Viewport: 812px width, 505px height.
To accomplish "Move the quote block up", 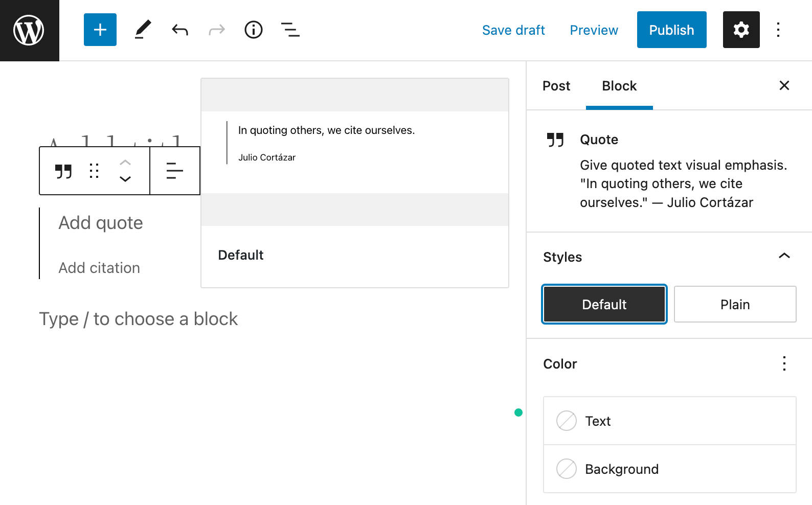I will click(125, 163).
